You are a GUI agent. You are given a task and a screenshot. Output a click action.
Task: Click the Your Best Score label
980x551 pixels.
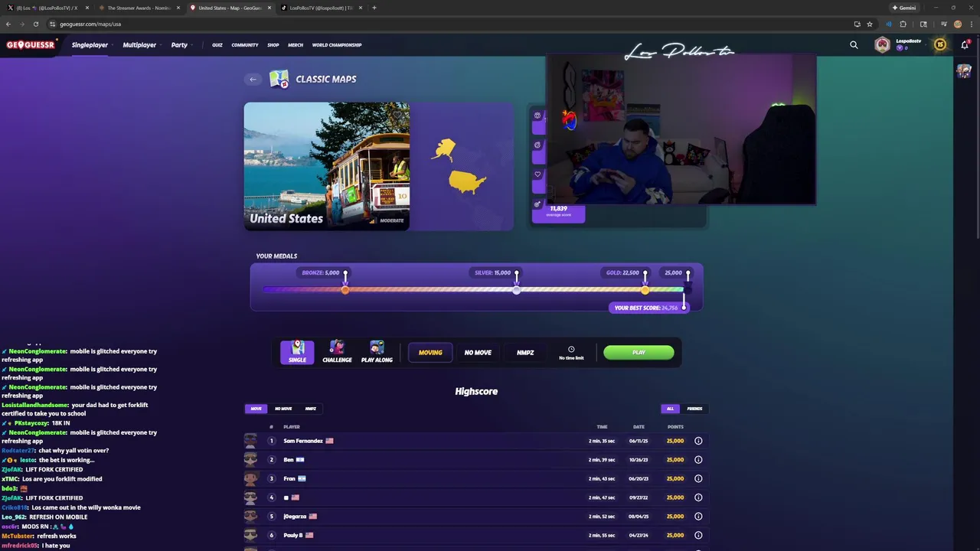pos(648,308)
